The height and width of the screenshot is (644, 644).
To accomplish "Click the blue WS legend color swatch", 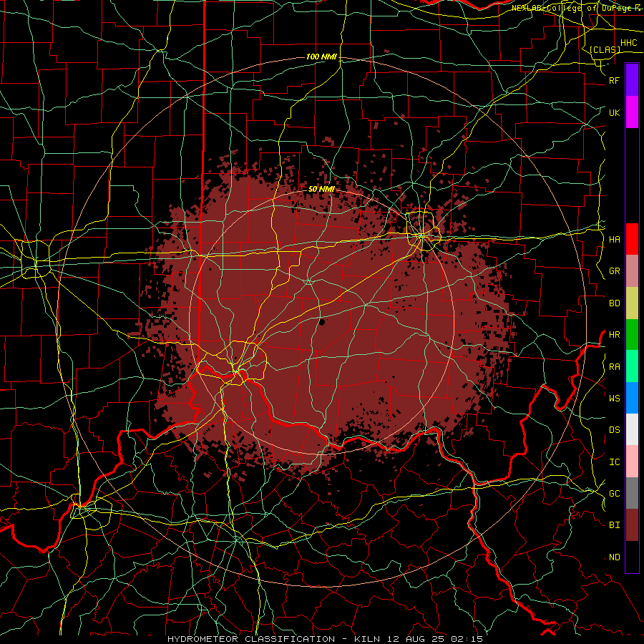I will tap(632, 398).
